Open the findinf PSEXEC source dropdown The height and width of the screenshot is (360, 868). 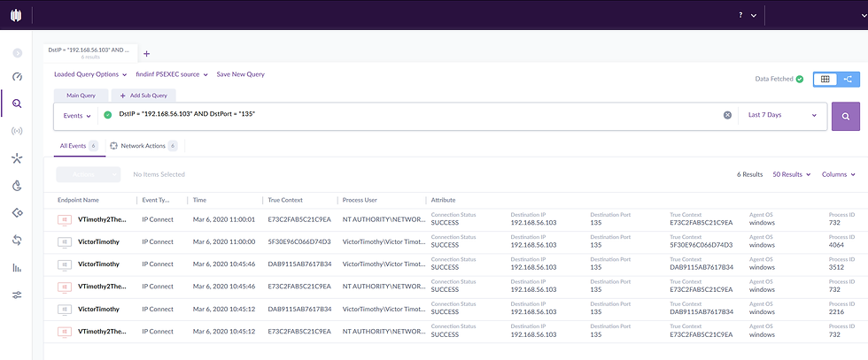point(172,74)
